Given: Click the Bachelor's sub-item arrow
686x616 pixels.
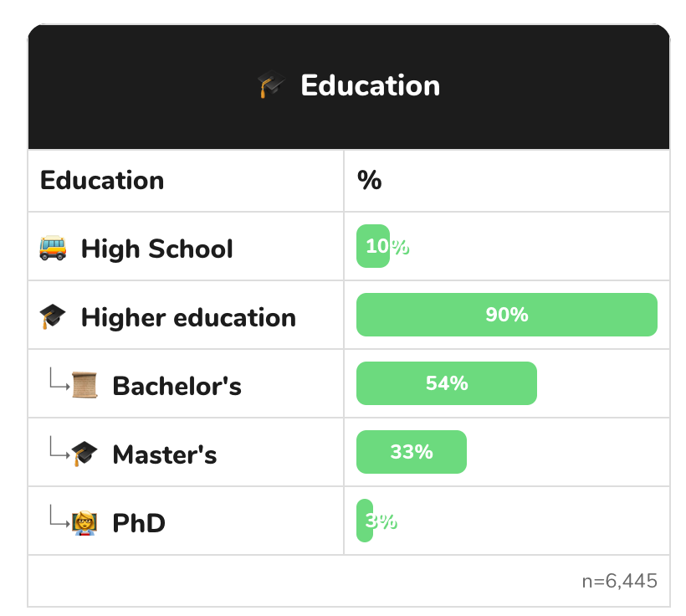Looking at the screenshot, I should (59, 378).
